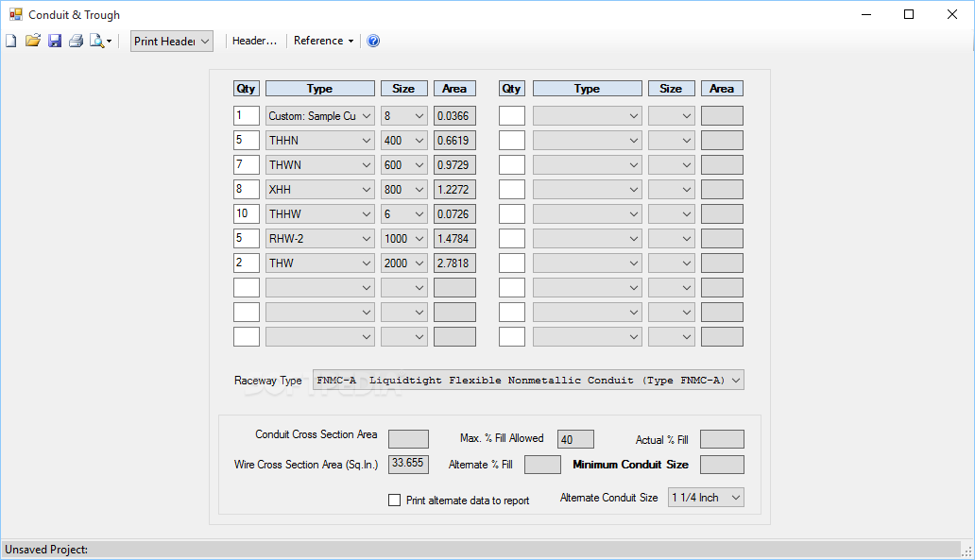Click the Print icon in toolbar
Image resolution: width=975 pixels, height=560 pixels.
[76, 41]
